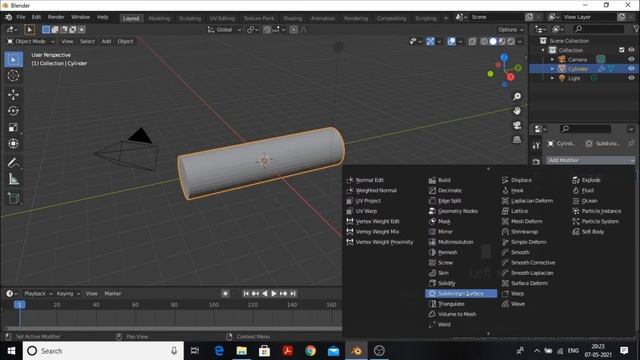Open Windows Start menu
This screenshot has height=360, width=640.
tap(11, 351)
